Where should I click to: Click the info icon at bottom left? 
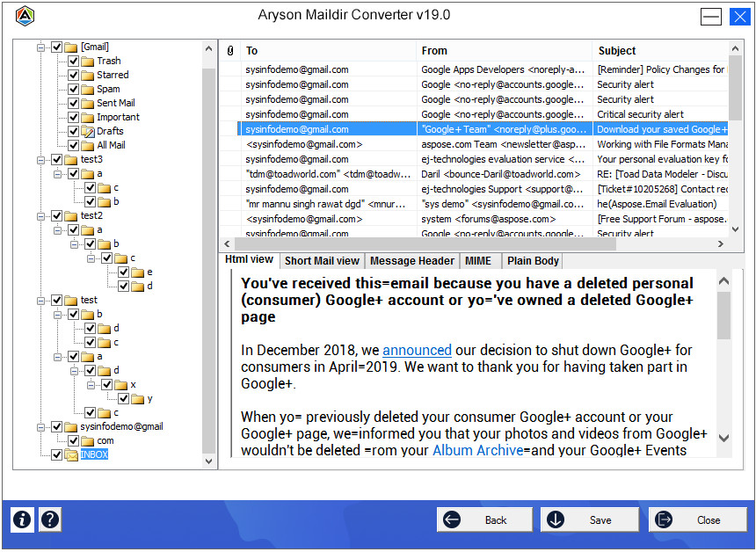(22, 519)
